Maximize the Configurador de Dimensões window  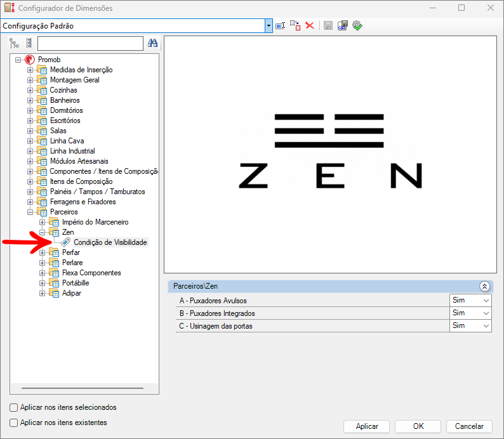tap(461, 8)
